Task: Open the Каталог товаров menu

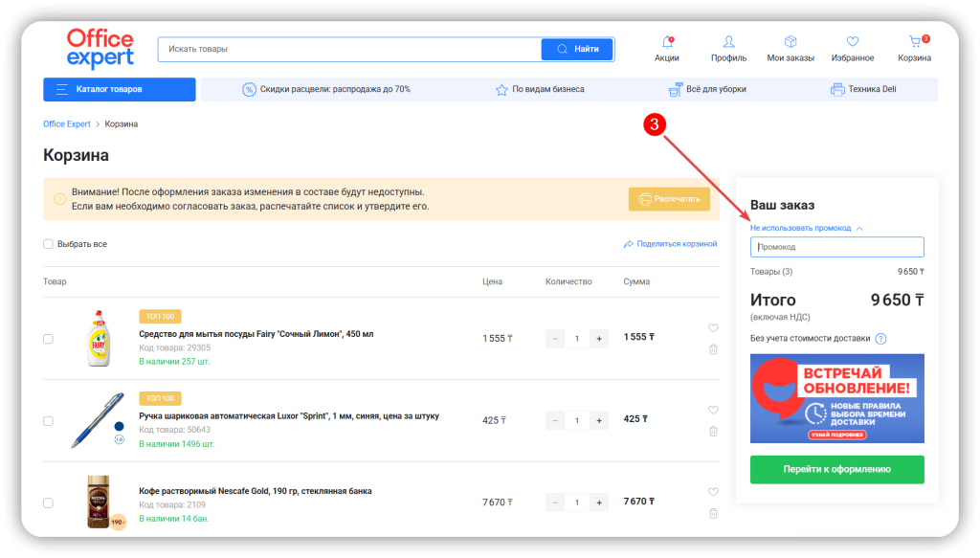Action: 120,89
